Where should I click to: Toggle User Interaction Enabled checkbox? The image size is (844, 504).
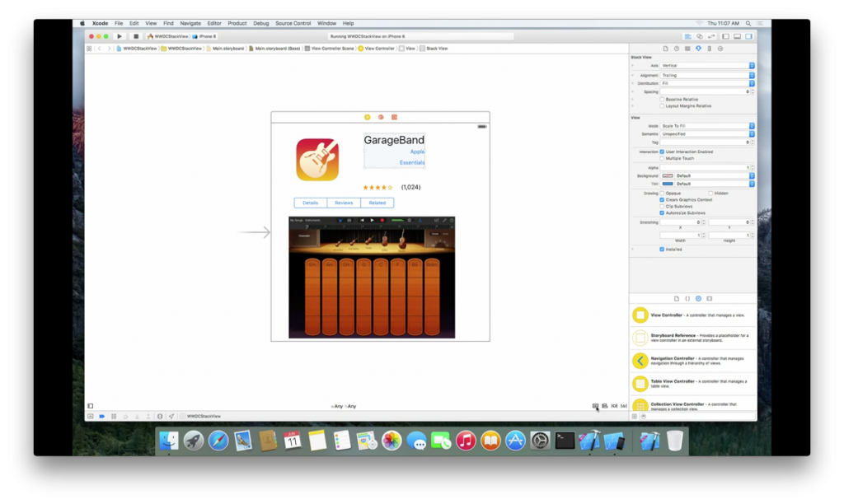662,152
